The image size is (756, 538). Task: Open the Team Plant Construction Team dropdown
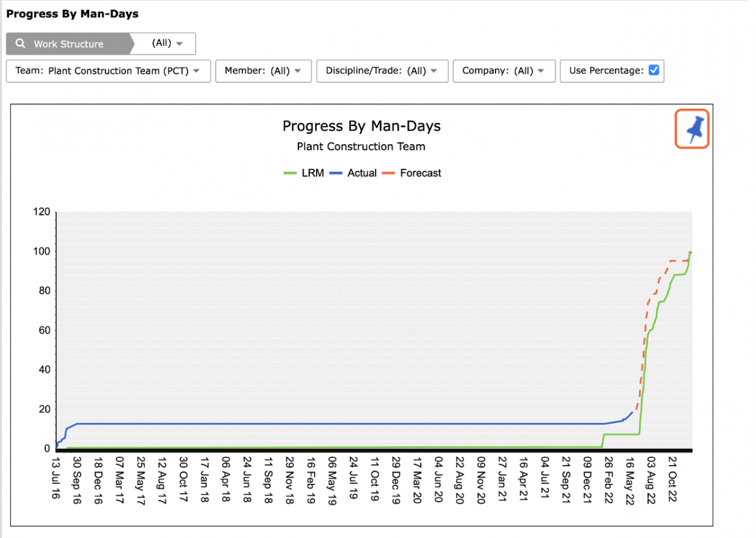[109, 71]
